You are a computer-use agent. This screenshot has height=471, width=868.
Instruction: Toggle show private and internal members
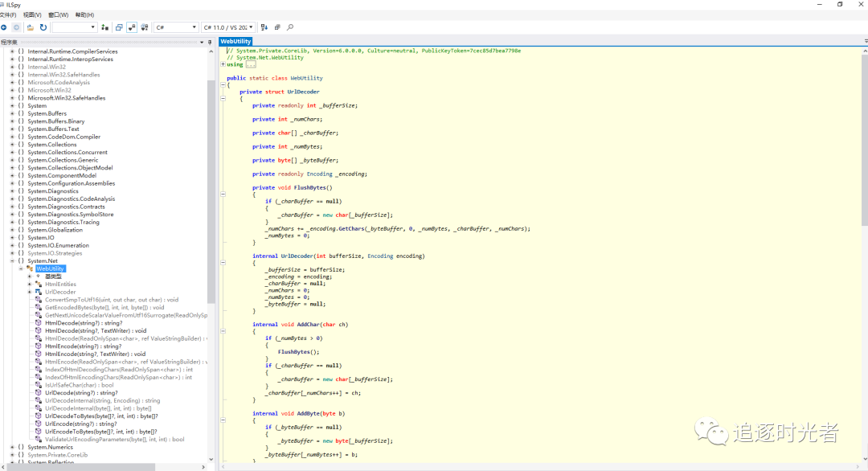(x=132, y=27)
